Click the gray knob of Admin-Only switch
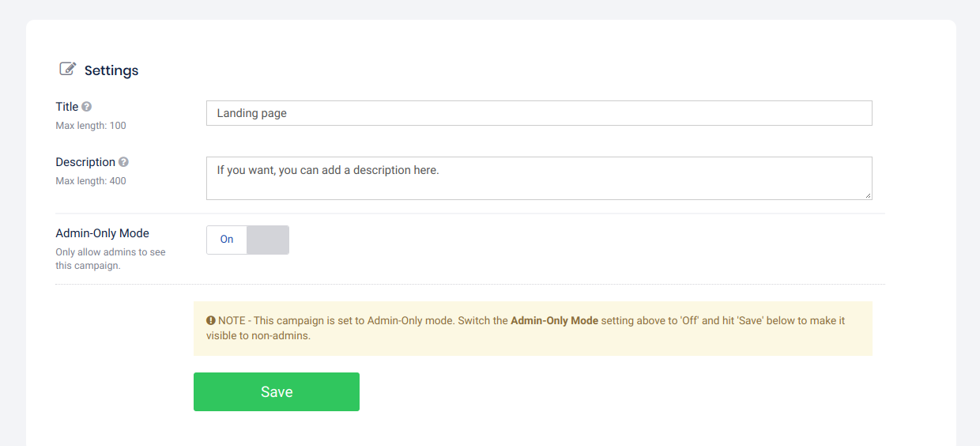The image size is (980, 446). point(268,240)
